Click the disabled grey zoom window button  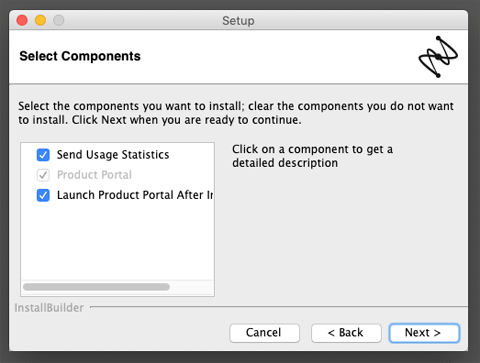pyautogui.click(x=59, y=20)
